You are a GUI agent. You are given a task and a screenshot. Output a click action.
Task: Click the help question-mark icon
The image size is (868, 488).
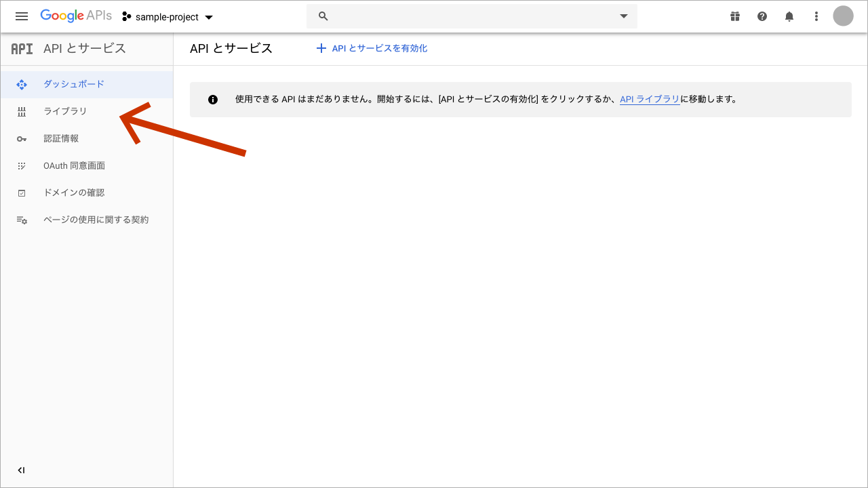(762, 16)
